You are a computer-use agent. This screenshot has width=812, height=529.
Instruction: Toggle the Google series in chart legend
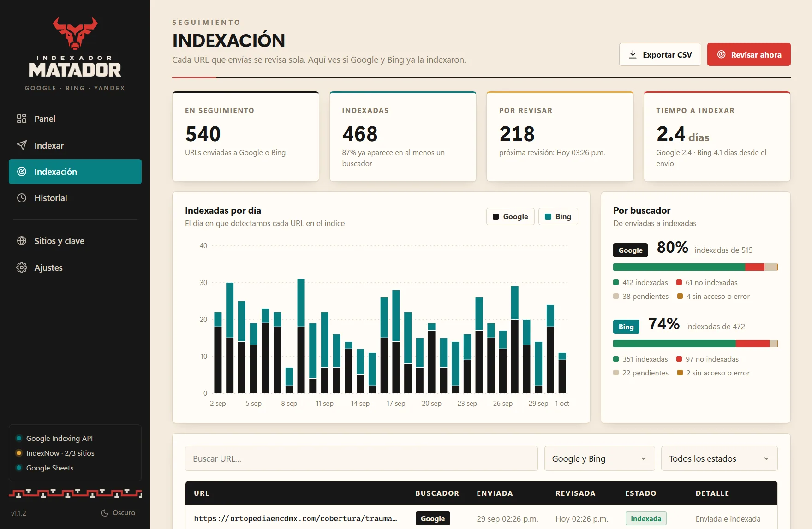(x=510, y=216)
